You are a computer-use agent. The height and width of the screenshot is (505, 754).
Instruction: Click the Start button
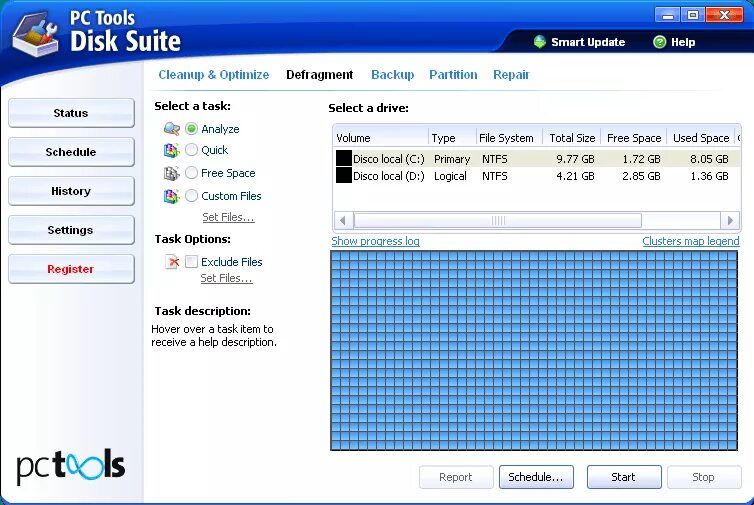click(624, 477)
